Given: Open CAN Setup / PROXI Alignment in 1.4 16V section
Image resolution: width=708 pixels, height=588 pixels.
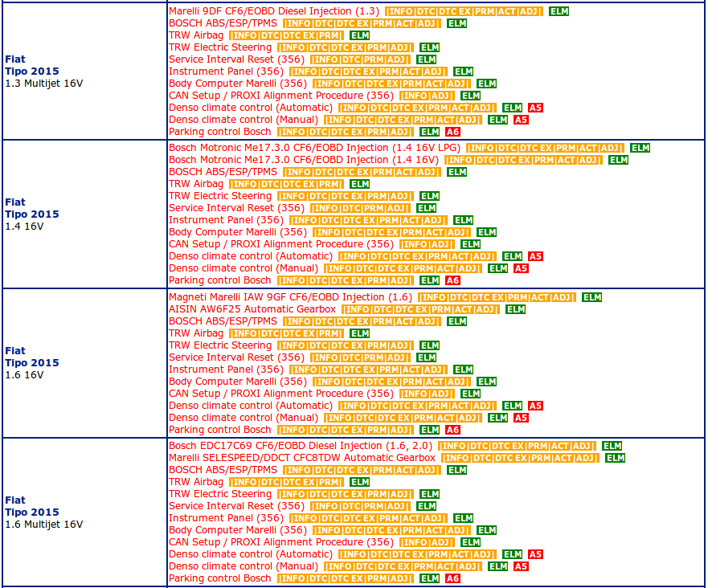Looking at the screenshot, I should click(280, 244).
